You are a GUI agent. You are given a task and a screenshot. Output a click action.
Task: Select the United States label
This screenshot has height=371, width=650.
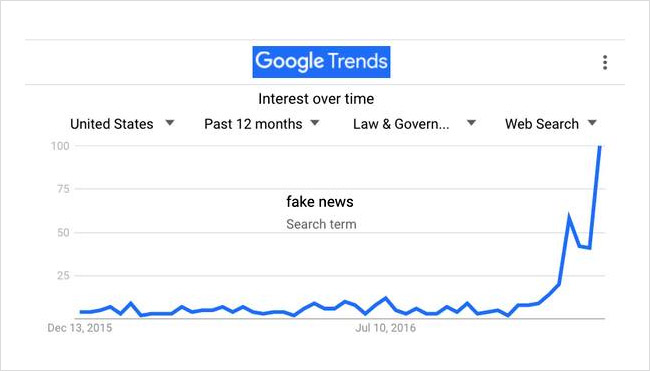112,124
